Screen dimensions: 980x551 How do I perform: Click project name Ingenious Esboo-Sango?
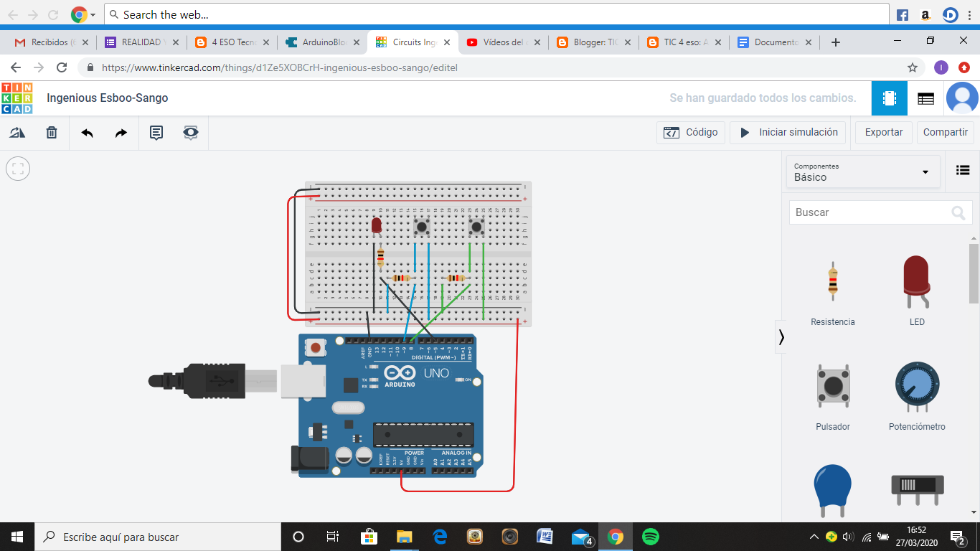coord(108,98)
